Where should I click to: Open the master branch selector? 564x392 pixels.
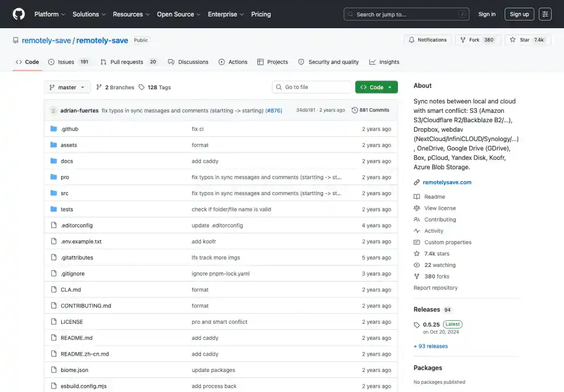(67, 87)
